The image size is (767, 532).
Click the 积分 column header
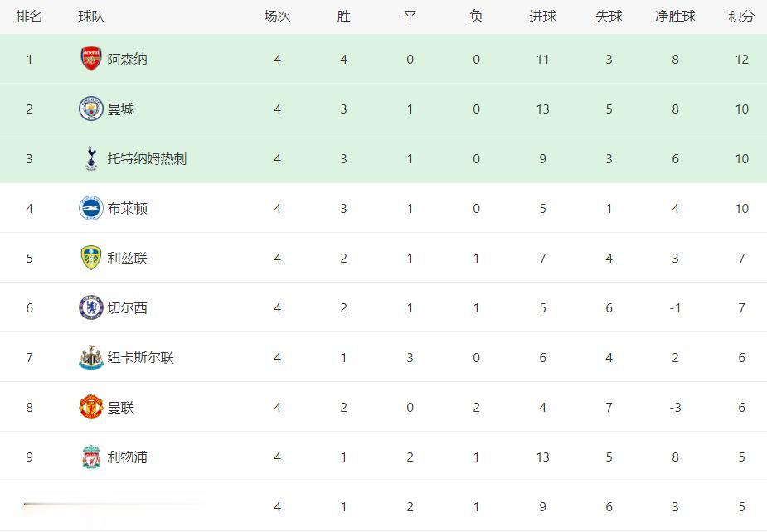(741, 17)
